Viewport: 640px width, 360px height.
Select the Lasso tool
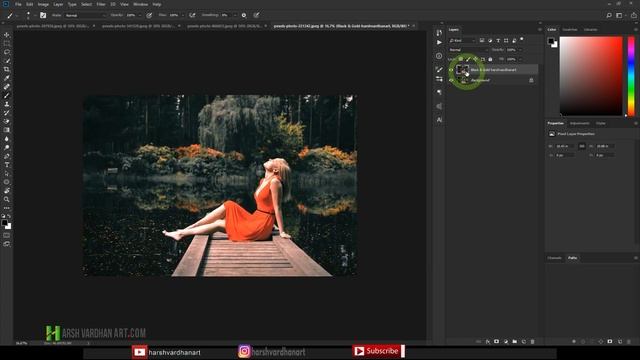[x=7, y=52]
